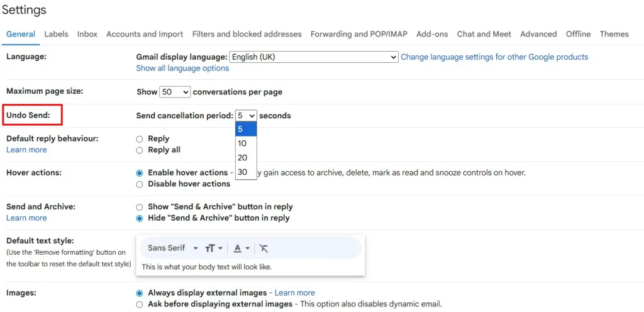
Task: Switch to the General tab
Action: click(21, 34)
